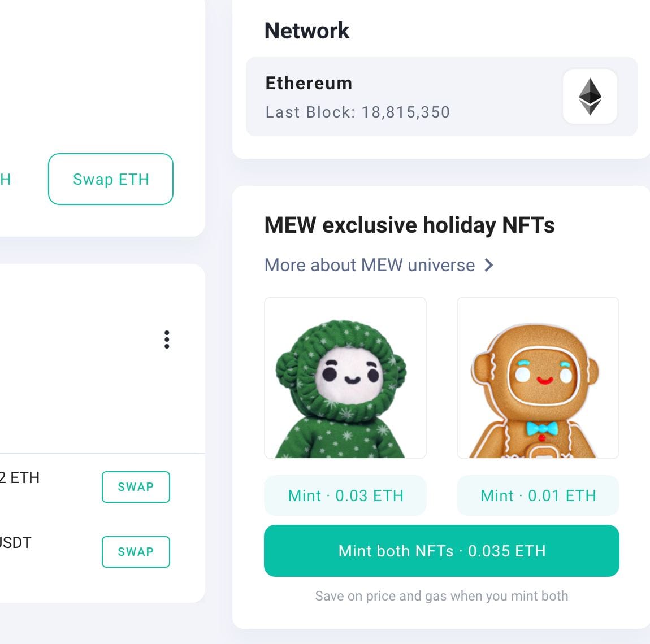Mint the gingerbread NFT for 0.01 ETH

(538, 495)
